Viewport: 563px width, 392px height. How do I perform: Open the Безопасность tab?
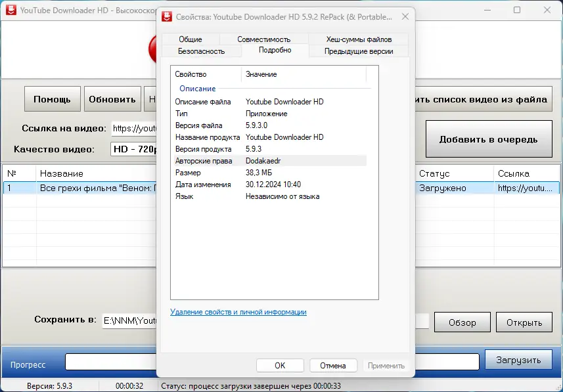[x=201, y=51]
